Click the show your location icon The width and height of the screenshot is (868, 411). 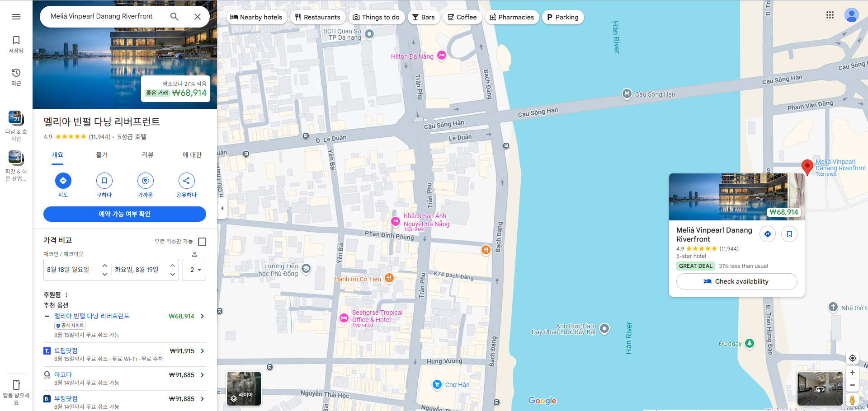[x=852, y=358]
